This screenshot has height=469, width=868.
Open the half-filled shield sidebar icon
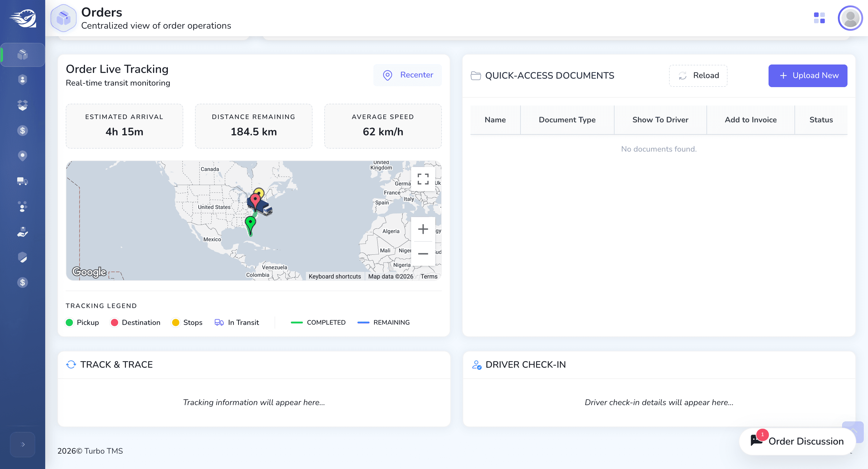pyautogui.click(x=22, y=257)
